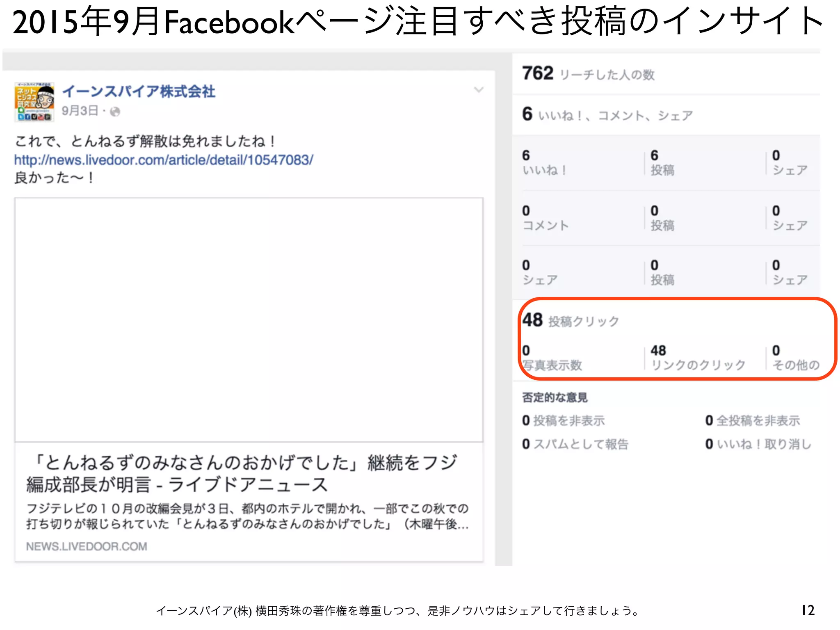Open the news.livedoor.com article URL link

pos(164,160)
